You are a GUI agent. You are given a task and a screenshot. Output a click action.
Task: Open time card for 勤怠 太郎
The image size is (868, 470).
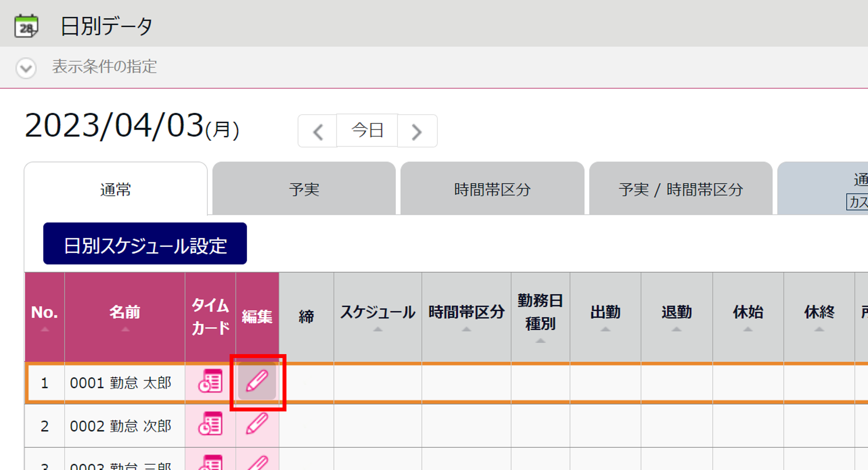tap(210, 381)
